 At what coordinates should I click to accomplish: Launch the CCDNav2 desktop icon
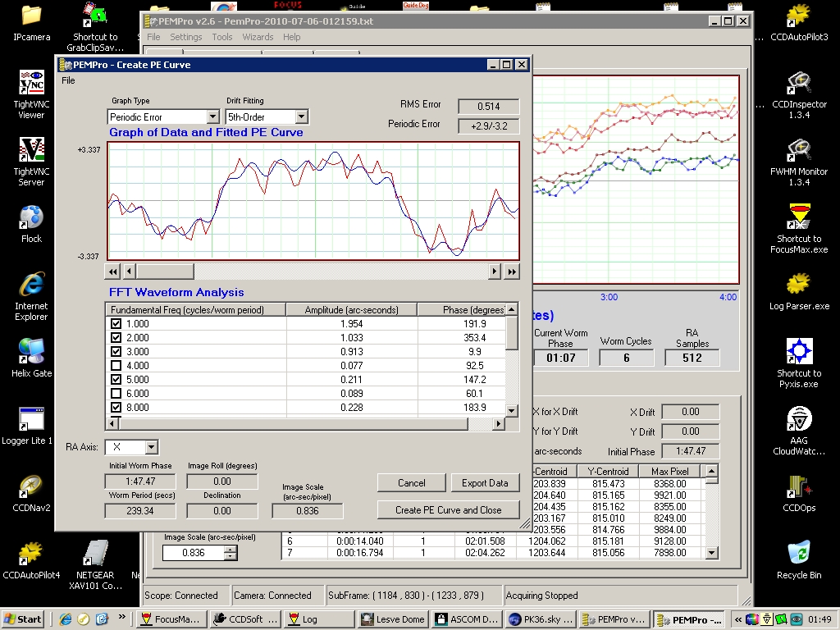31,486
